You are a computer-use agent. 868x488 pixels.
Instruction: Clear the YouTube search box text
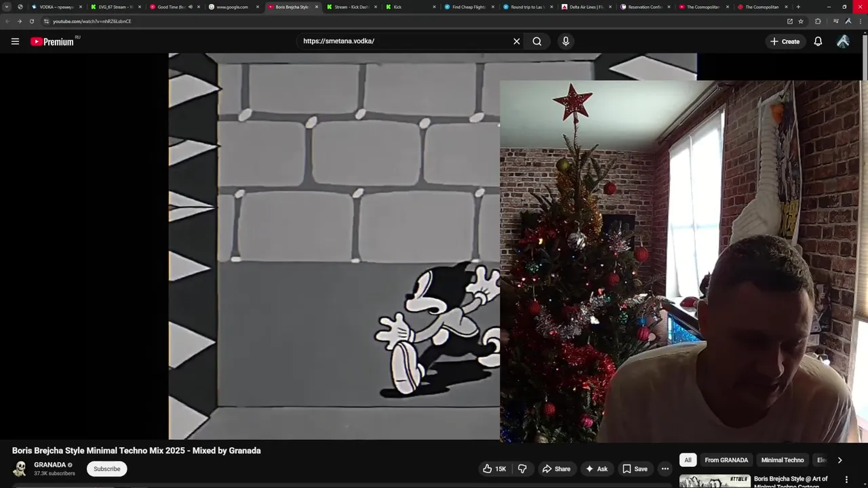517,41
